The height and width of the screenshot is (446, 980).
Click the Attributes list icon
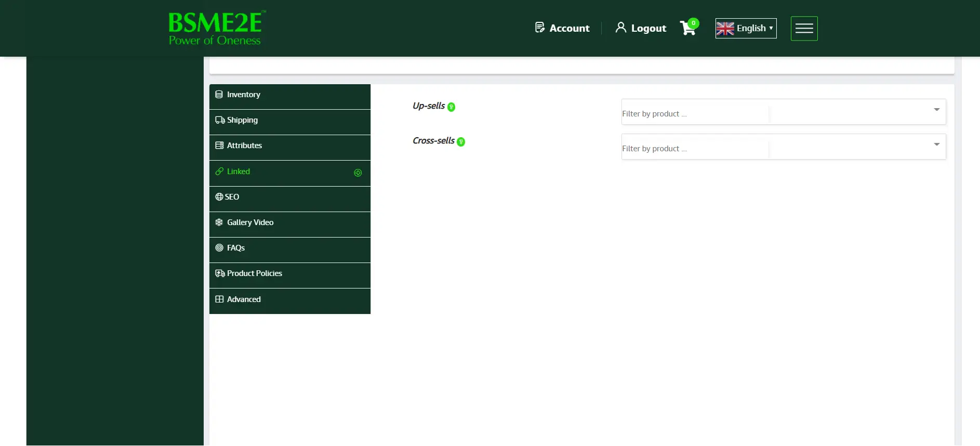(219, 146)
